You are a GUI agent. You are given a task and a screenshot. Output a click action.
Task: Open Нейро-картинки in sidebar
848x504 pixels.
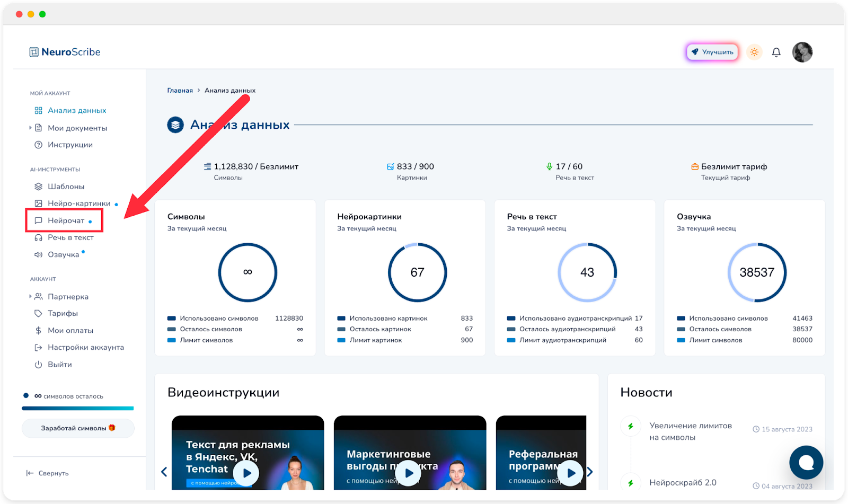coord(79,204)
